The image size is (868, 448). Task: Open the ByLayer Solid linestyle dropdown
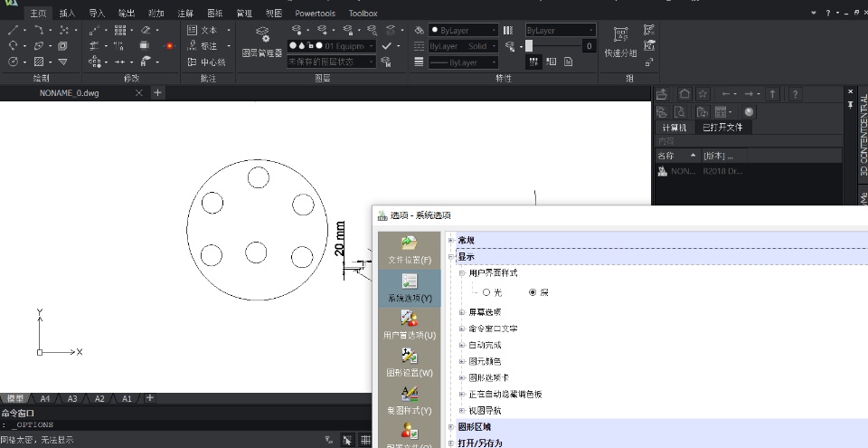(463, 46)
